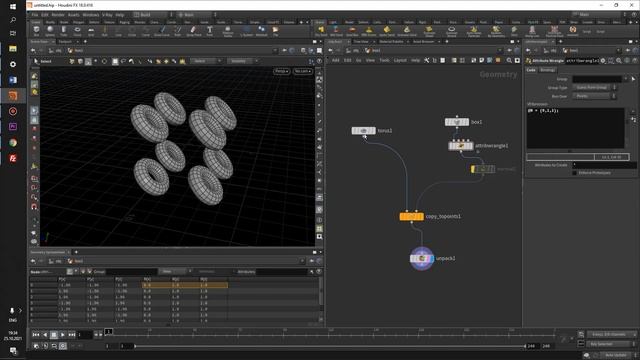Select the Box shelf tool
The width and height of the screenshot is (640, 360).
(x=36, y=31)
